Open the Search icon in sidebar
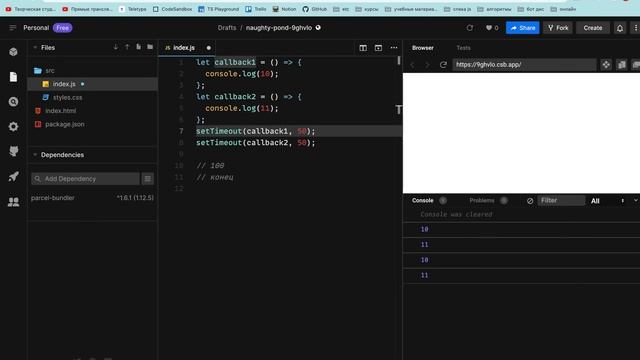The image size is (640, 360). [13, 102]
